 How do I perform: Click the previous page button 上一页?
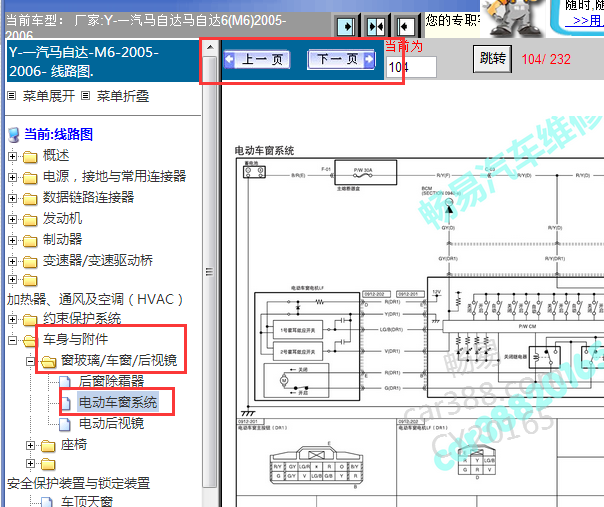coord(257,60)
